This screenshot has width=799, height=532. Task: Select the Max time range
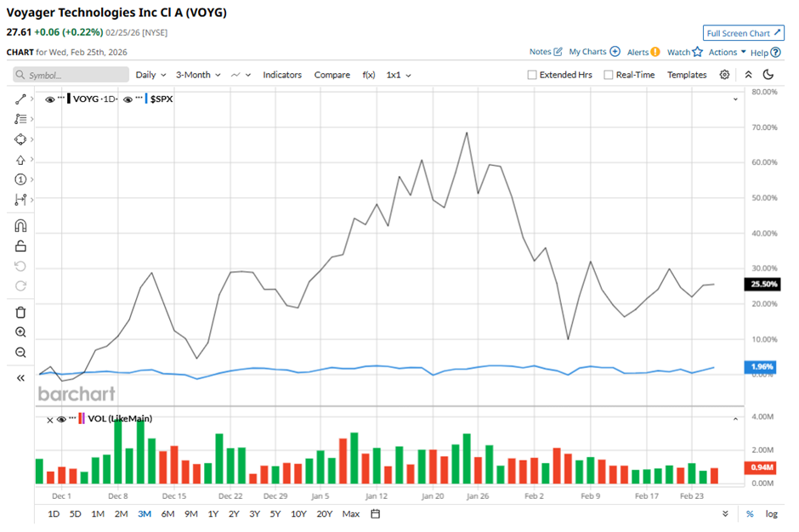[x=350, y=513]
